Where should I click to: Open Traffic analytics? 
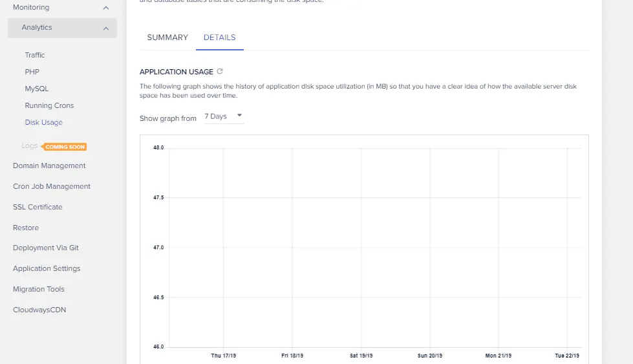(35, 55)
